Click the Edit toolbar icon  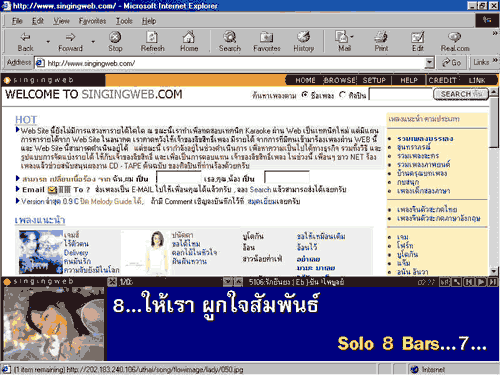point(418,42)
